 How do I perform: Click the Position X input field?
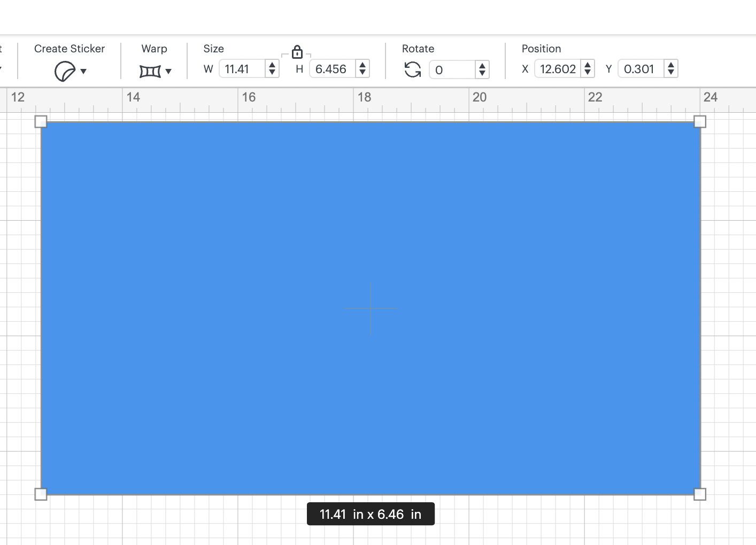click(558, 69)
